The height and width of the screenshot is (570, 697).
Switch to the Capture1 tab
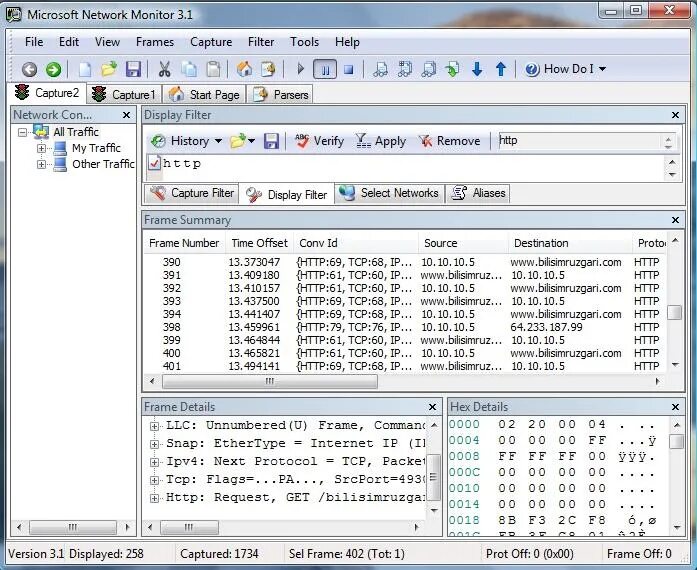124,94
